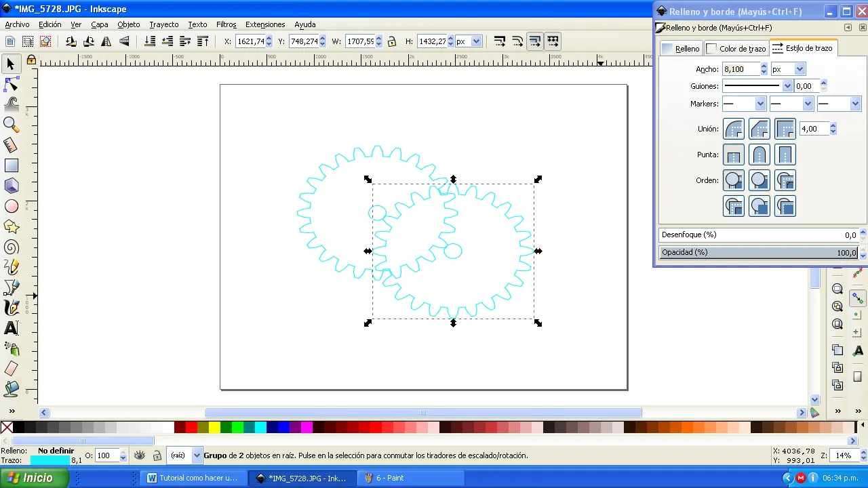The height and width of the screenshot is (488, 868).
Task: Switch to Relleno tab
Action: click(x=681, y=49)
